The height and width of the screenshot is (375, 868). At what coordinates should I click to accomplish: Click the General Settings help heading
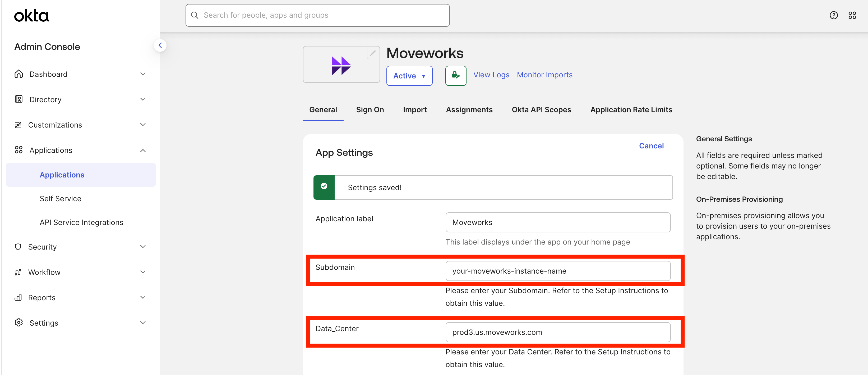click(x=724, y=139)
